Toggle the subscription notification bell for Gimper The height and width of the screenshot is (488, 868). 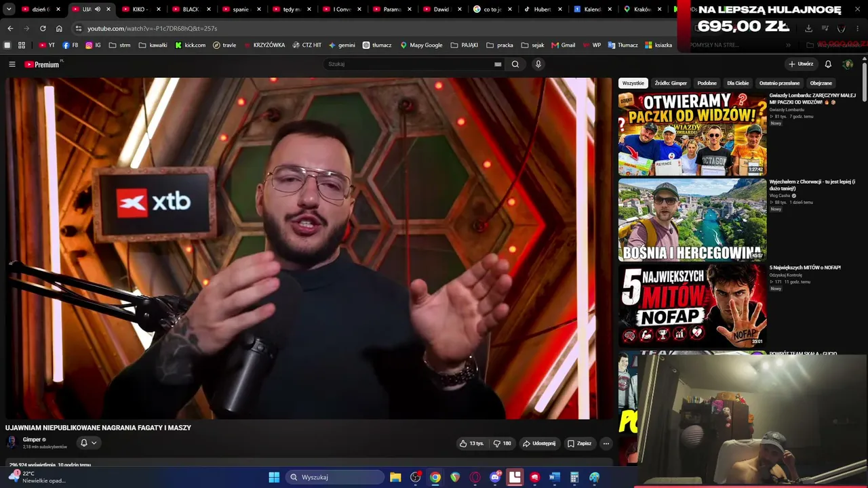click(88, 443)
